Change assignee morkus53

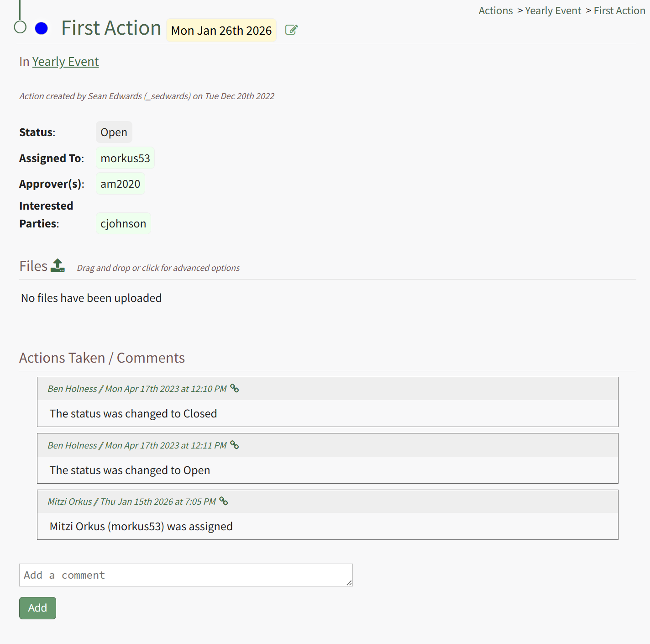[125, 158]
